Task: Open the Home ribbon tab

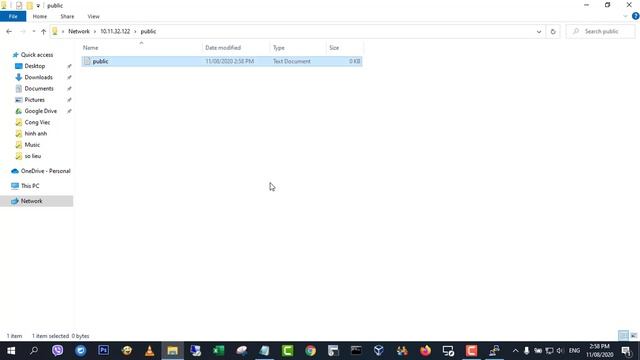Action: coord(40,16)
